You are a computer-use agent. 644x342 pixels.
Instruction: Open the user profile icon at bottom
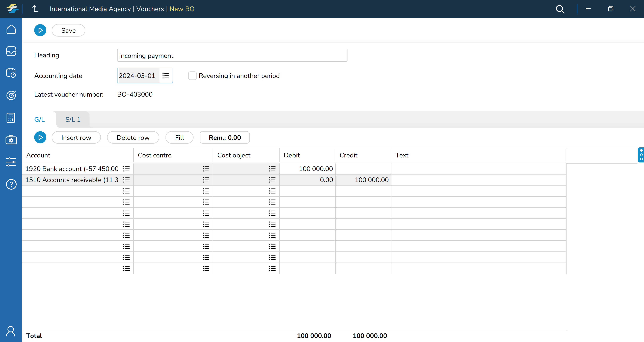[x=11, y=331]
